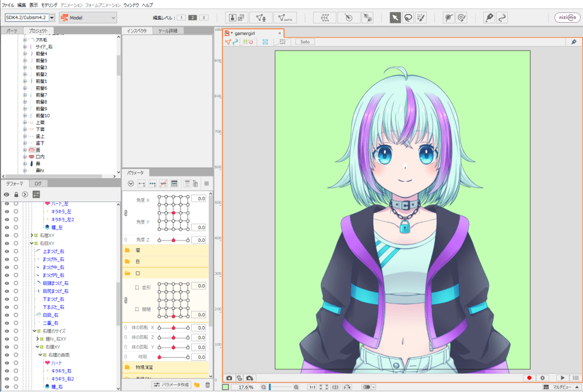Open the parameter panel hamburger menu
583x392 pixels.
point(206,183)
